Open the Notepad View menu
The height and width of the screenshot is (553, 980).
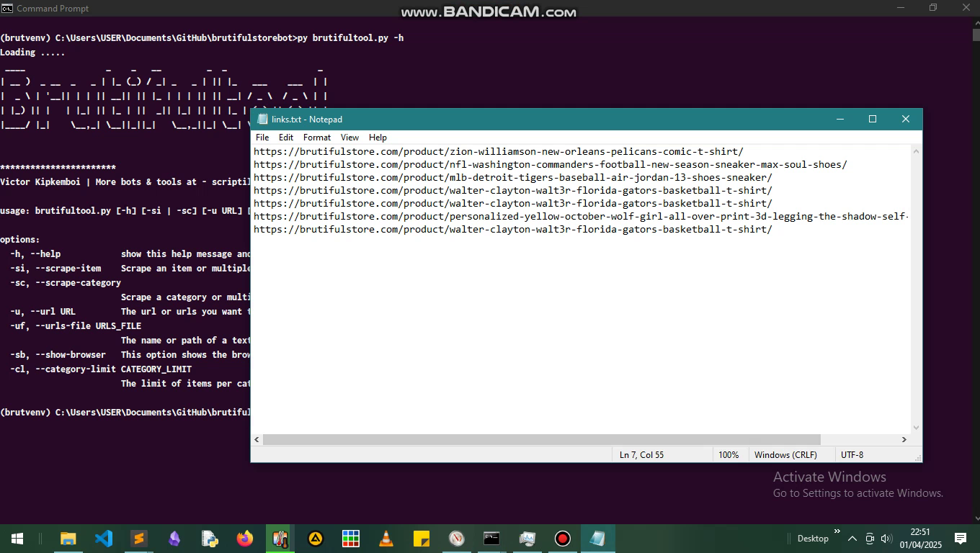click(x=349, y=138)
